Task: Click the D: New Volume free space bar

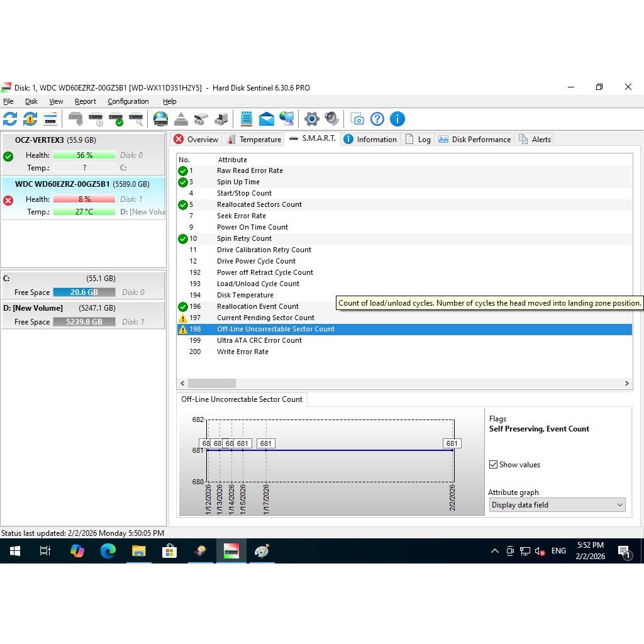Action: coord(84,321)
